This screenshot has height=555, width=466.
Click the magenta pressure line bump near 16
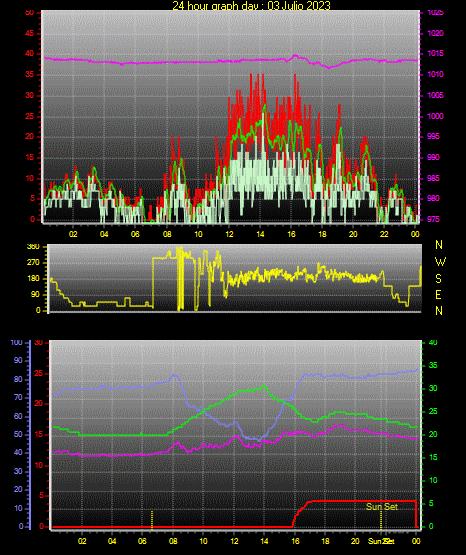(294, 56)
